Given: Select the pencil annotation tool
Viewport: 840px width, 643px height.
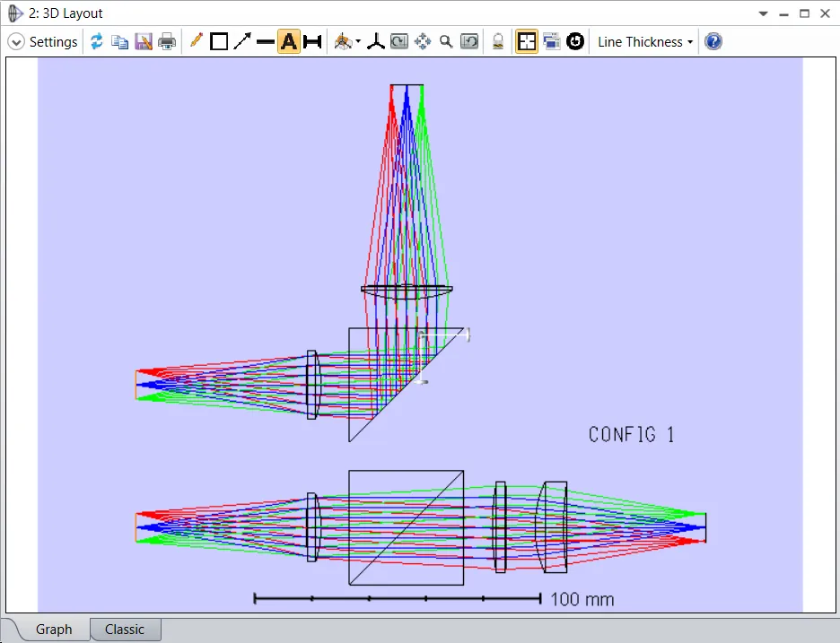Looking at the screenshot, I should coord(196,41).
